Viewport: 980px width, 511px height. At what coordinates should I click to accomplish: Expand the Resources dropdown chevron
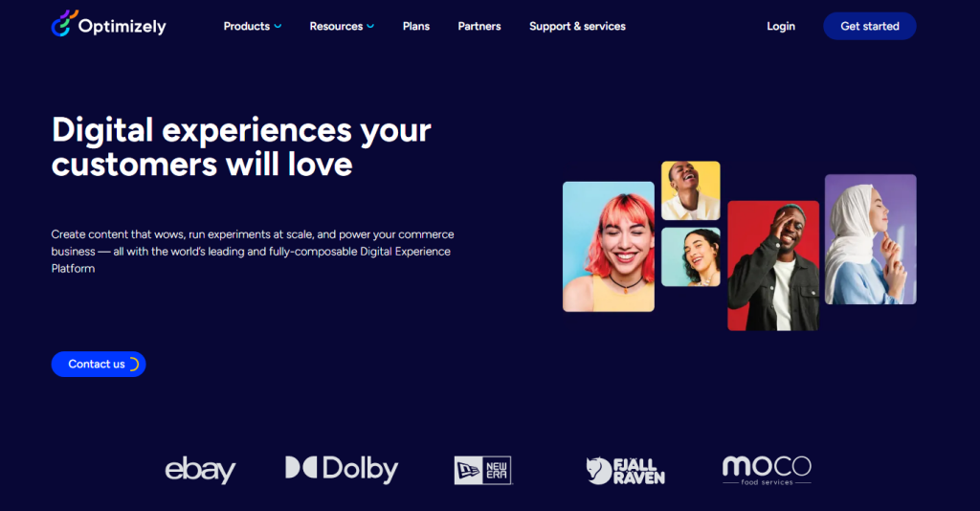pos(370,26)
